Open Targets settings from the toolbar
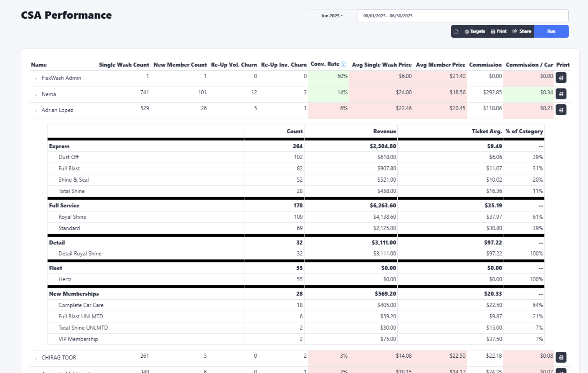 tap(474, 31)
